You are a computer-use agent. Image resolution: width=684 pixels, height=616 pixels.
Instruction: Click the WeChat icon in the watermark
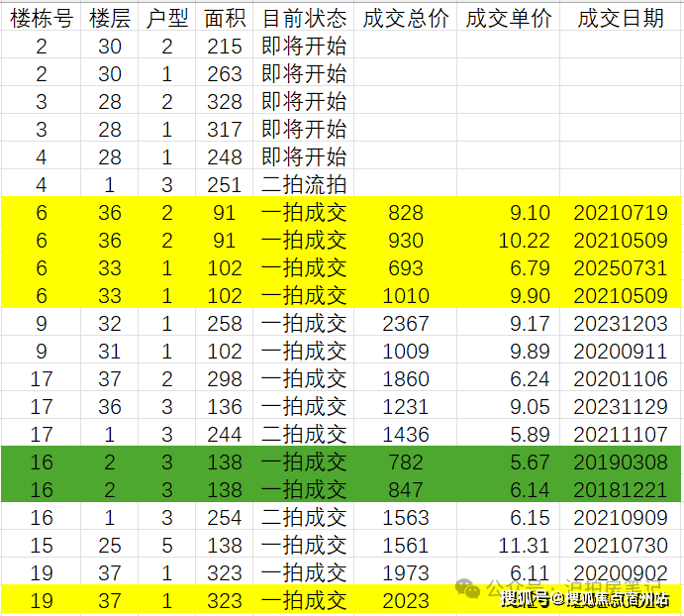tap(468, 588)
